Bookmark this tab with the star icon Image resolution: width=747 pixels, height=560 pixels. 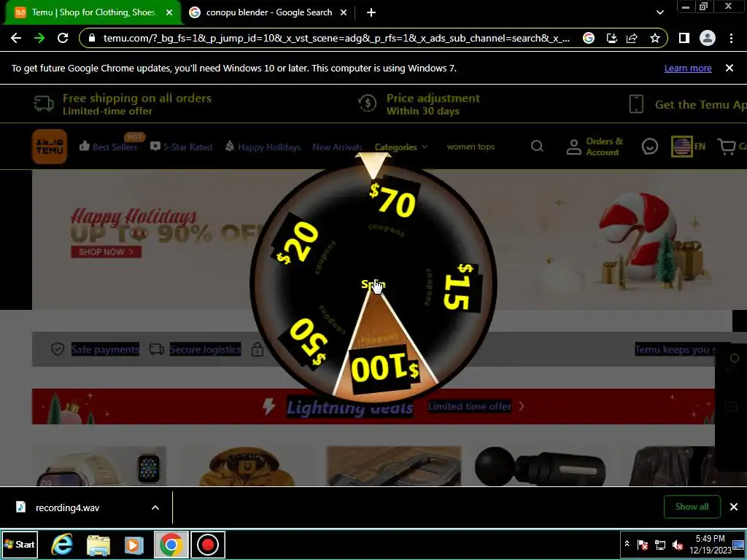tap(655, 38)
